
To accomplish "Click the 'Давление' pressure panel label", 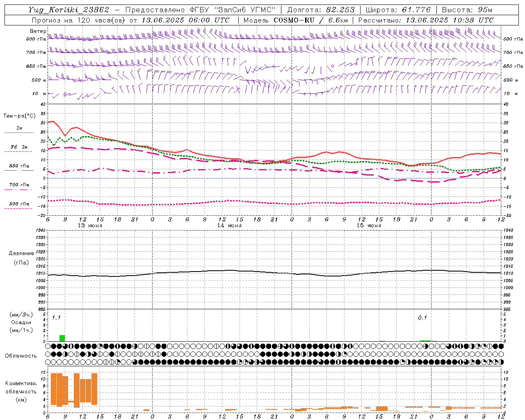I will pos(21,253).
